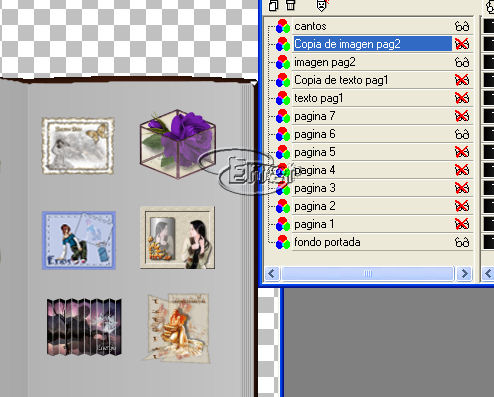Hide the fondo portada layer
This screenshot has width=494, height=397.
click(462, 242)
